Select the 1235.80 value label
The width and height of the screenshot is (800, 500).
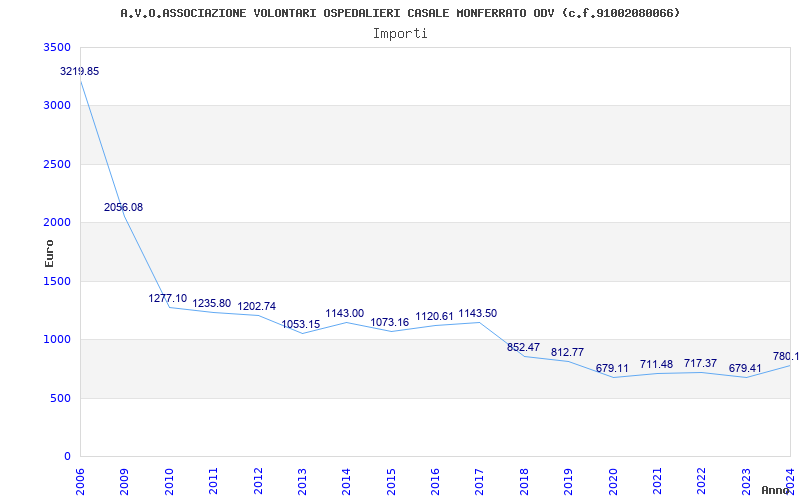pyautogui.click(x=212, y=304)
